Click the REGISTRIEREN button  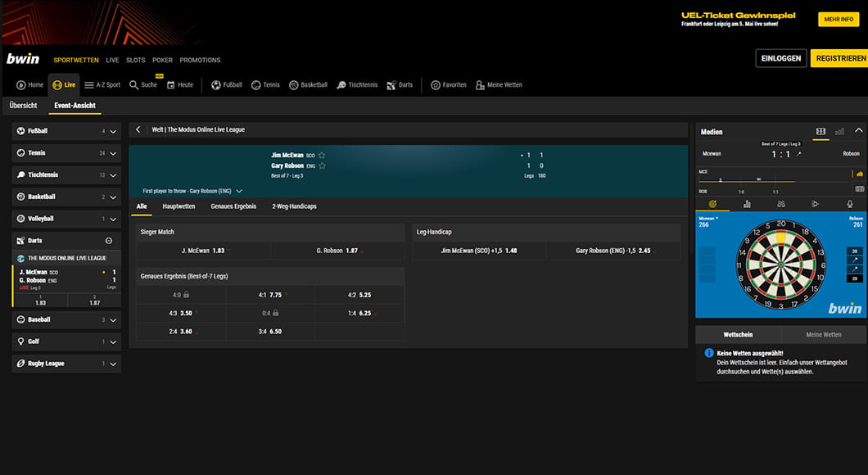[840, 58]
